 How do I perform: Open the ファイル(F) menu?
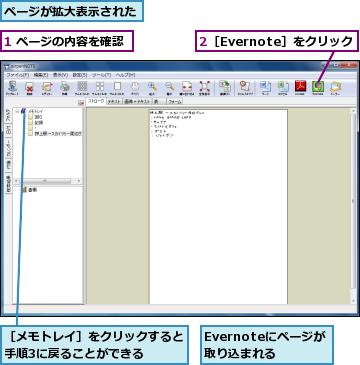coord(17,75)
